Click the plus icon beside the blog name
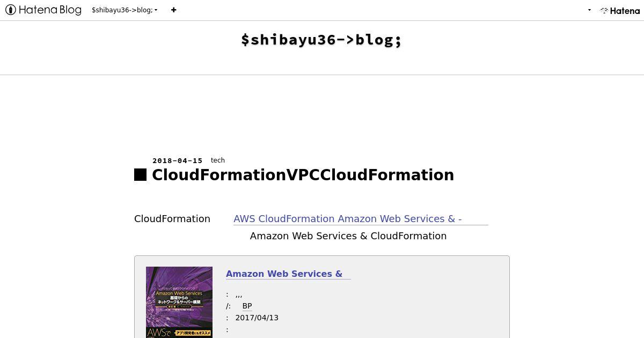The image size is (644, 338). (173, 10)
